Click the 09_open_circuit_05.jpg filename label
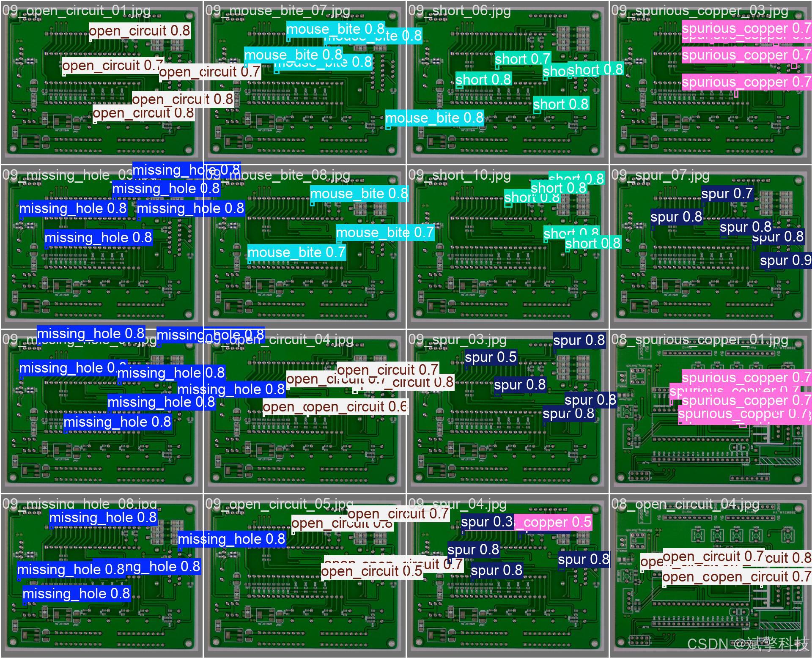This screenshot has width=812, height=658. click(279, 504)
